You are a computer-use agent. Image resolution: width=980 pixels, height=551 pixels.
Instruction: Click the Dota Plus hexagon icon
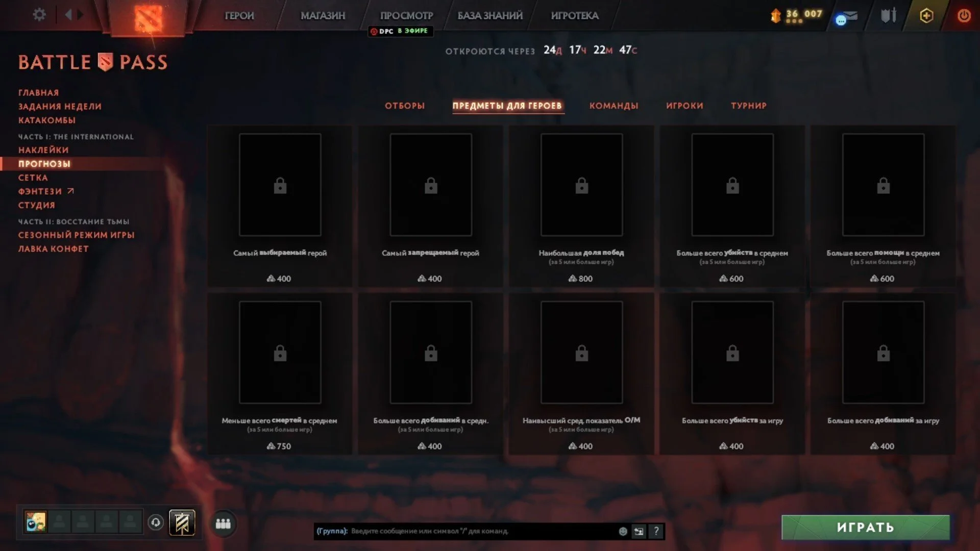point(926,15)
